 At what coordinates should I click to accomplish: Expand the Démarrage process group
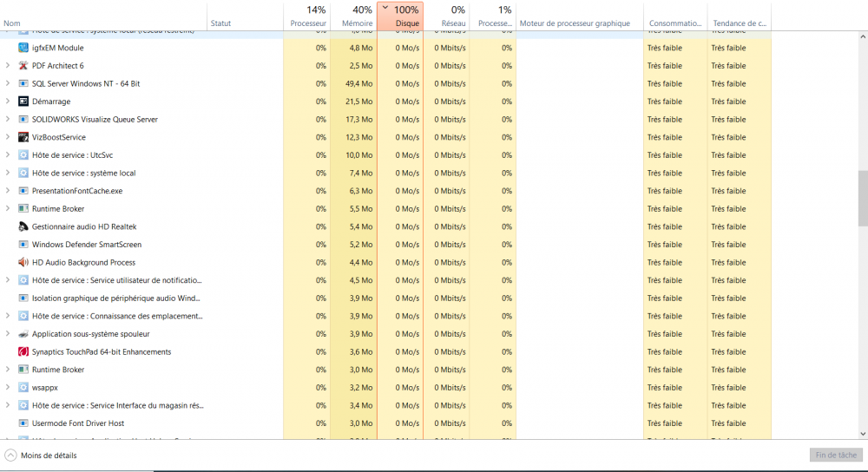click(x=7, y=102)
